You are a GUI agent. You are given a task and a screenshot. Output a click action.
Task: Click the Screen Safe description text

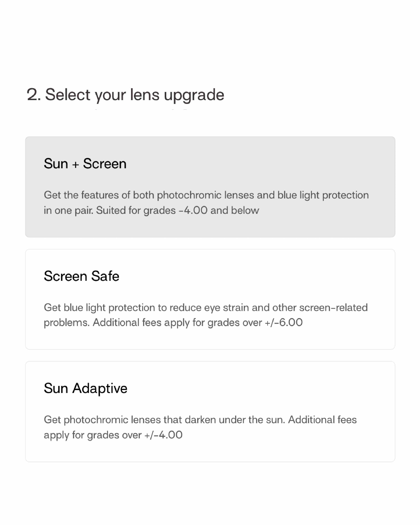(x=206, y=315)
